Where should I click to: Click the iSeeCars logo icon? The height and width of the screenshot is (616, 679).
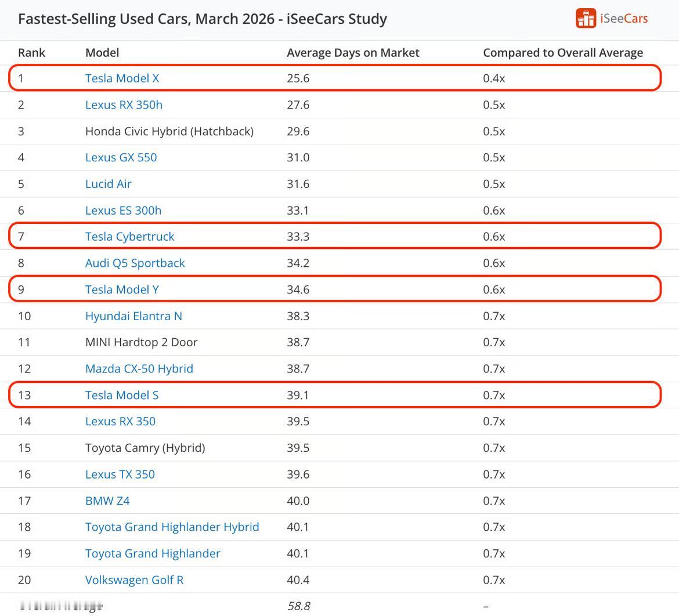[x=586, y=19]
